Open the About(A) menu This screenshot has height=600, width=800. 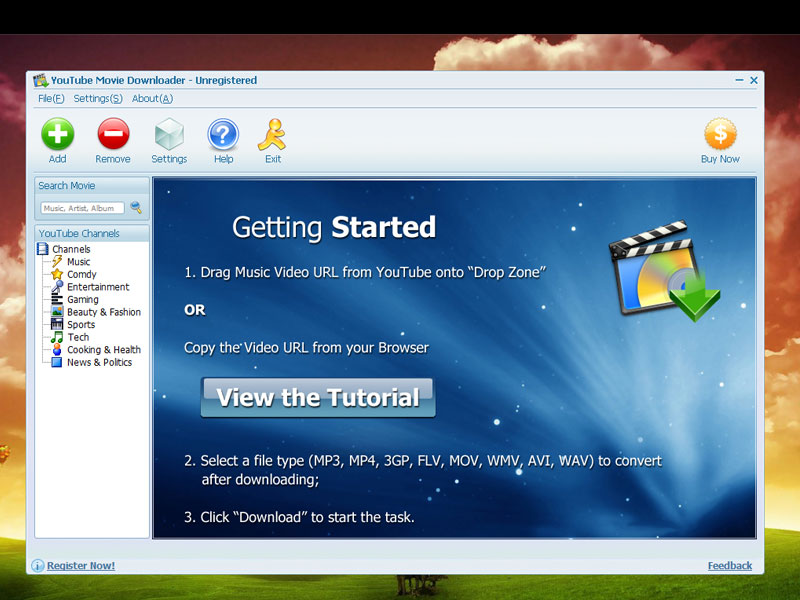tap(152, 98)
